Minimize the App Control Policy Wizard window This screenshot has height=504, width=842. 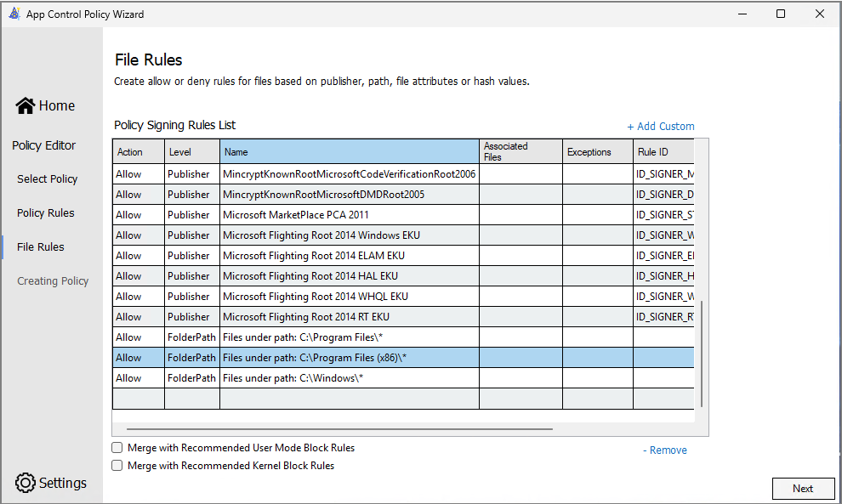[742, 14]
